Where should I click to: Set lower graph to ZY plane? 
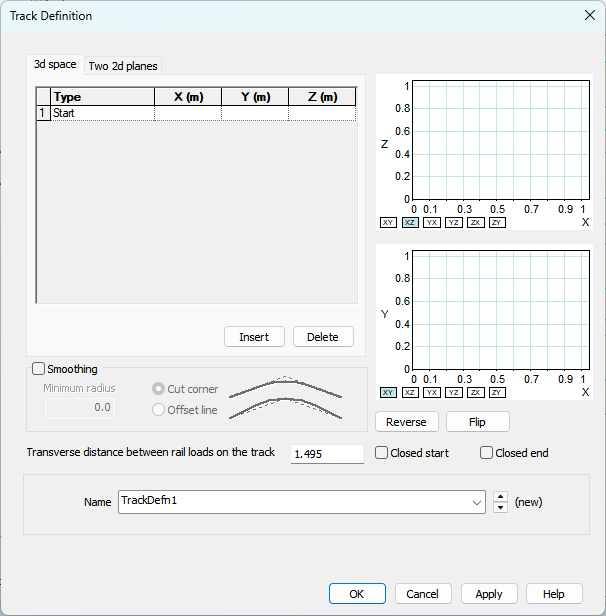click(497, 393)
